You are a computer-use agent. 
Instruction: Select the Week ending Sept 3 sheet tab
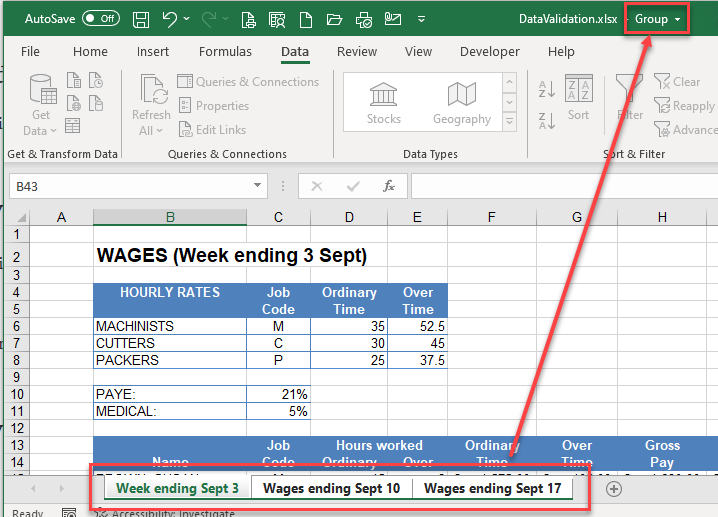coord(177,489)
